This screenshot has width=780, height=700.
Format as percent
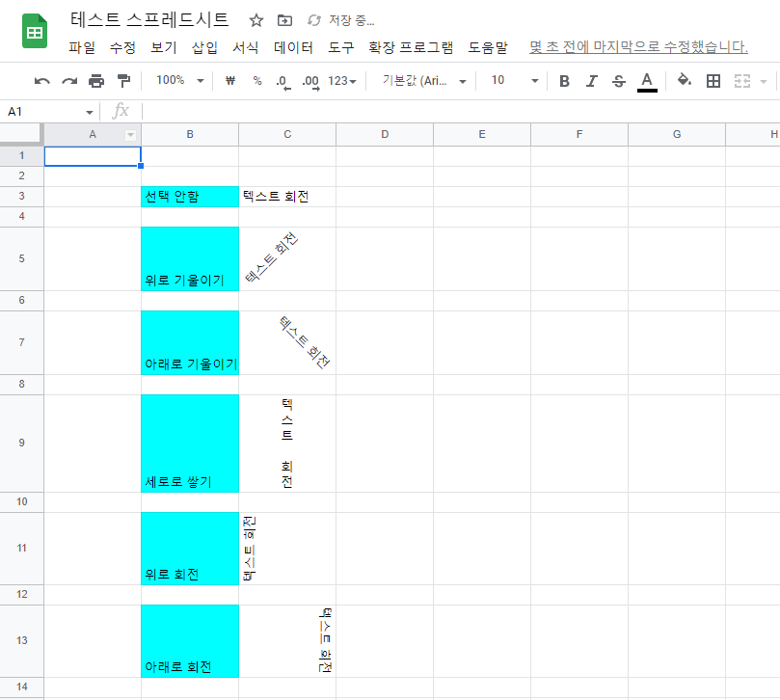point(257,81)
